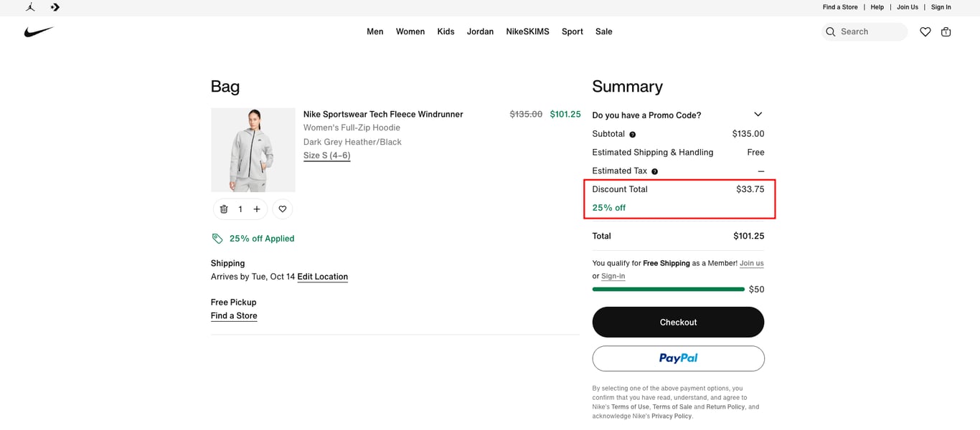Remove the hoodie using the trash icon
980x430 pixels.
[224, 209]
